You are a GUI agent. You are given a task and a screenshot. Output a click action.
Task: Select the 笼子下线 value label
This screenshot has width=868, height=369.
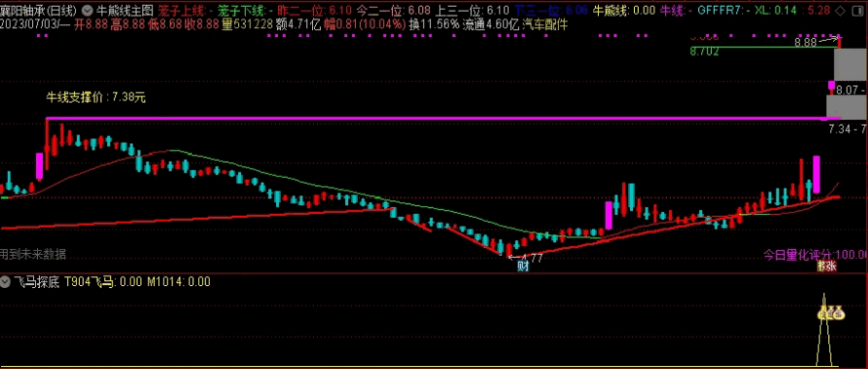(x=244, y=10)
